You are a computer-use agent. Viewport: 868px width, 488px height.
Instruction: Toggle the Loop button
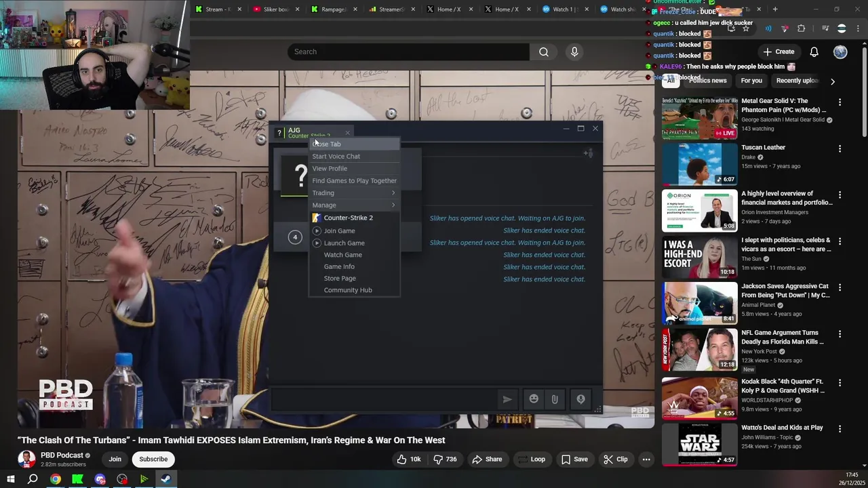[x=531, y=460]
